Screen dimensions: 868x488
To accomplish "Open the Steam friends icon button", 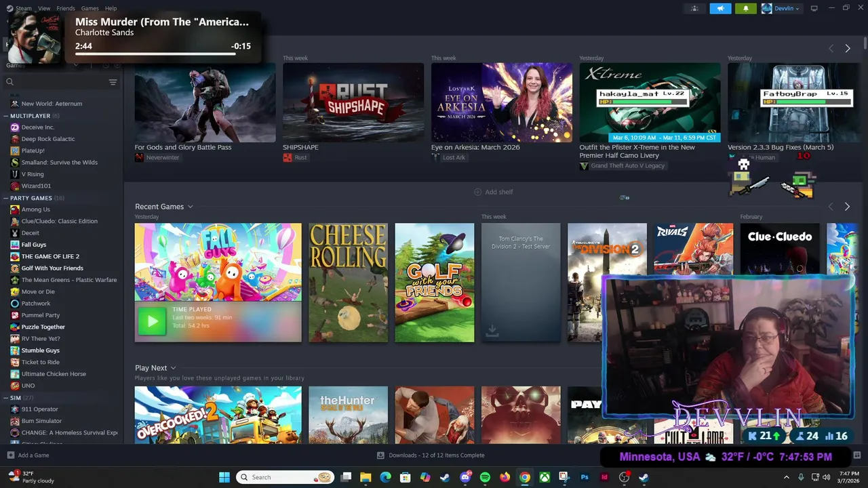I will tap(694, 8).
